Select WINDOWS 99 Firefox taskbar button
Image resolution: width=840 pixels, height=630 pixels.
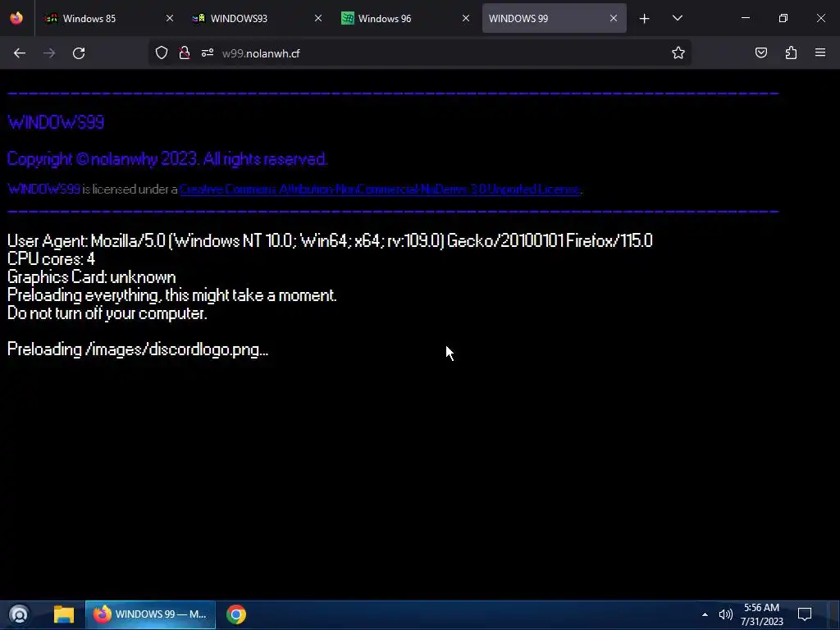[151, 614]
